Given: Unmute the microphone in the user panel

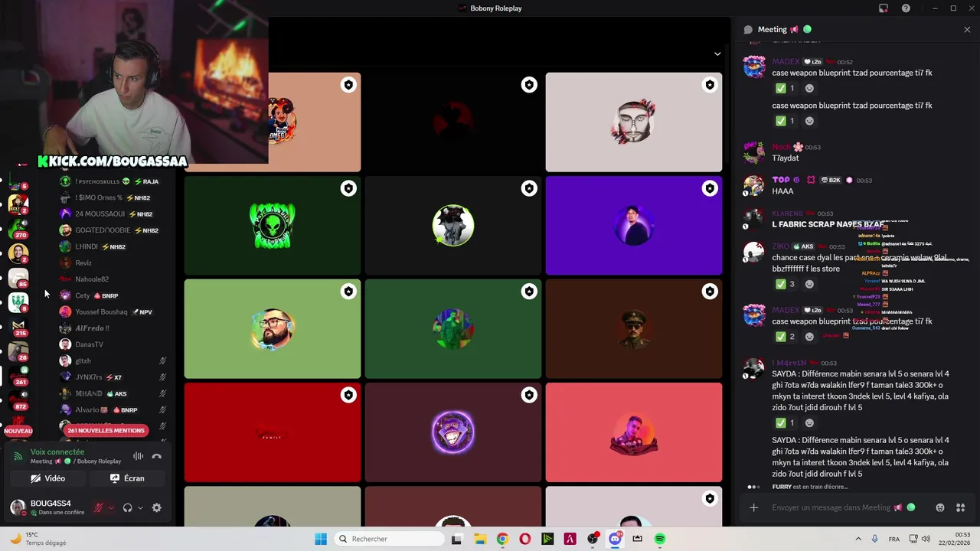Looking at the screenshot, I should (x=99, y=507).
